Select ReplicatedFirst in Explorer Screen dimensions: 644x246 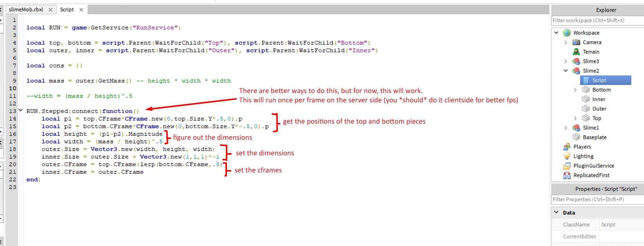(x=591, y=175)
